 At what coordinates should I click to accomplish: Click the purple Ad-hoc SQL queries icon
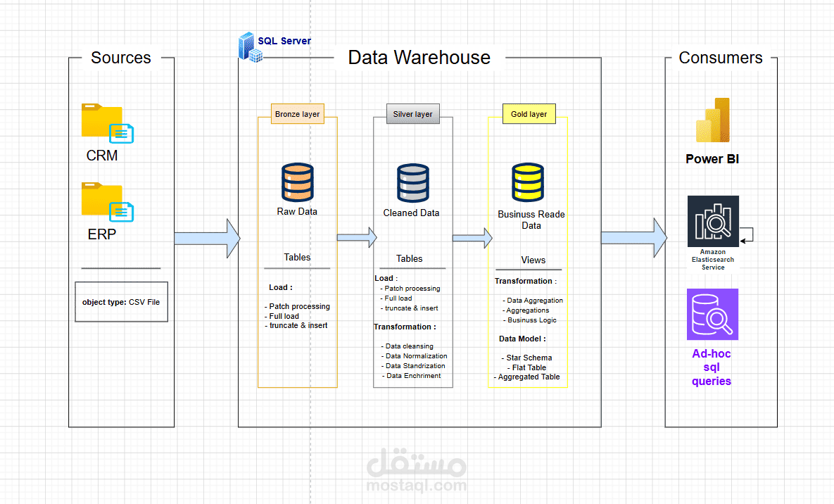point(713,314)
